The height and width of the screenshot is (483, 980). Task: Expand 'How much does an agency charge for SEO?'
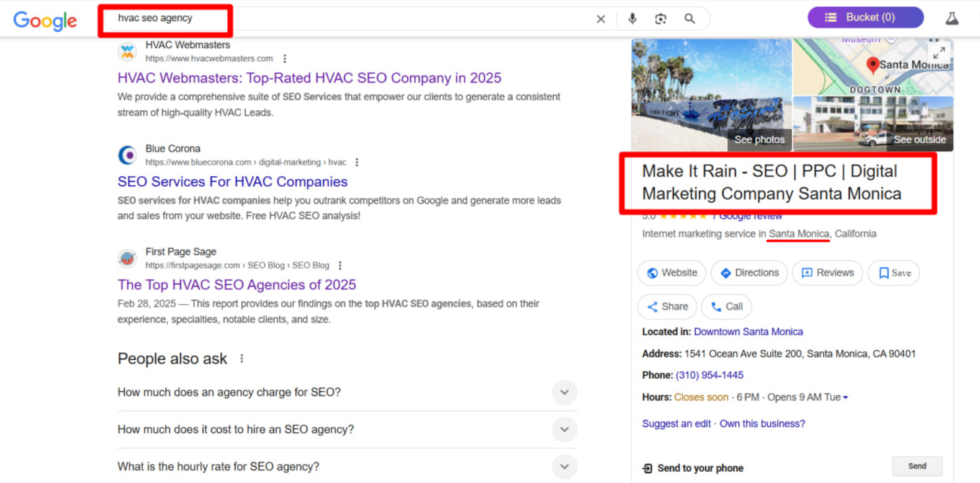pyautogui.click(x=347, y=392)
